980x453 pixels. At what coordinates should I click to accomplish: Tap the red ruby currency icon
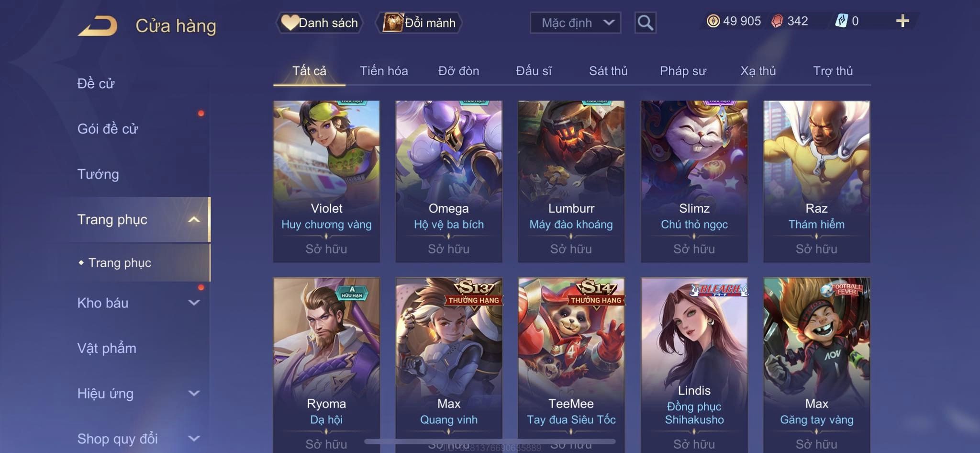pyautogui.click(x=777, y=21)
